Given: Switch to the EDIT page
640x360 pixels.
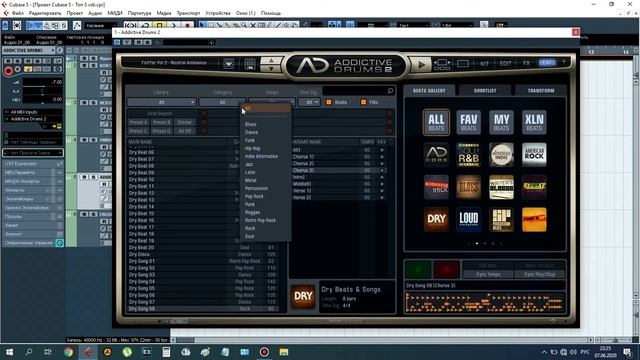Looking at the screenshot, I should [505, 63].
